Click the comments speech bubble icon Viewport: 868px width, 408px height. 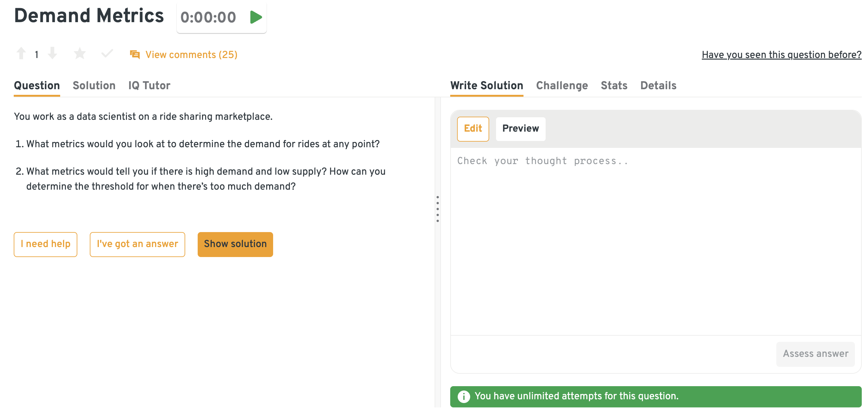pos(135,54)
